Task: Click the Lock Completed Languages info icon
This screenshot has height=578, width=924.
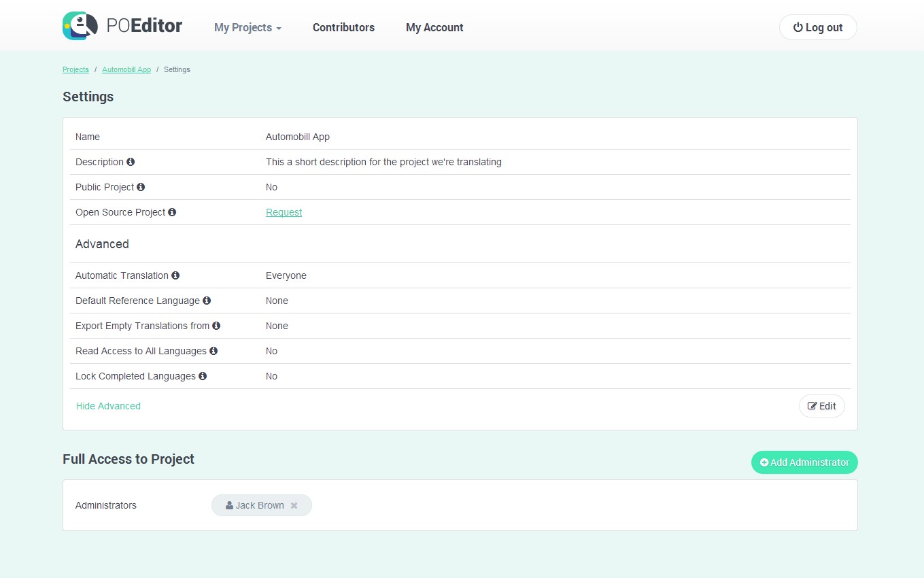Action: point(203,376)
